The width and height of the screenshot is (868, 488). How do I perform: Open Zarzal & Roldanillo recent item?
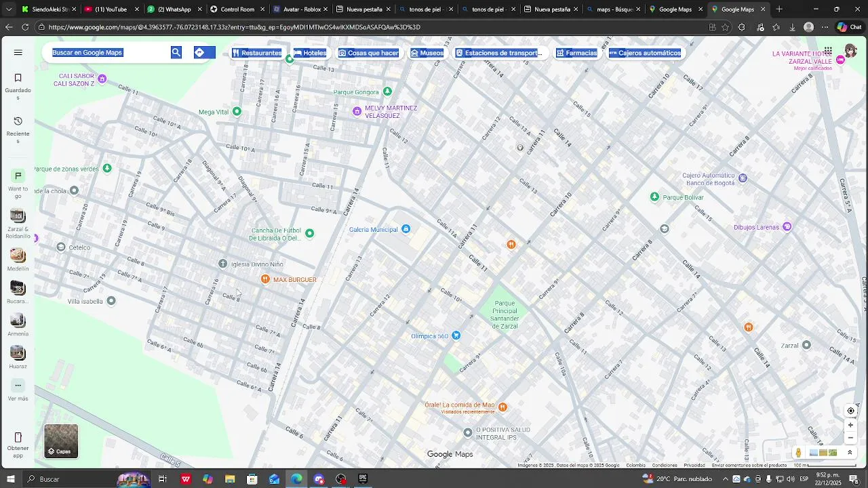point(18,224)
